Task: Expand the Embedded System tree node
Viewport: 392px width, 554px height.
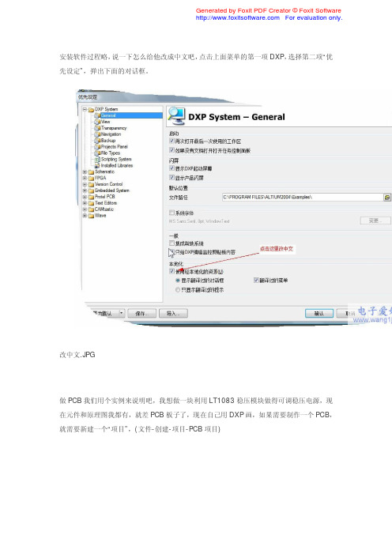Action: click(x=85, y=190)
